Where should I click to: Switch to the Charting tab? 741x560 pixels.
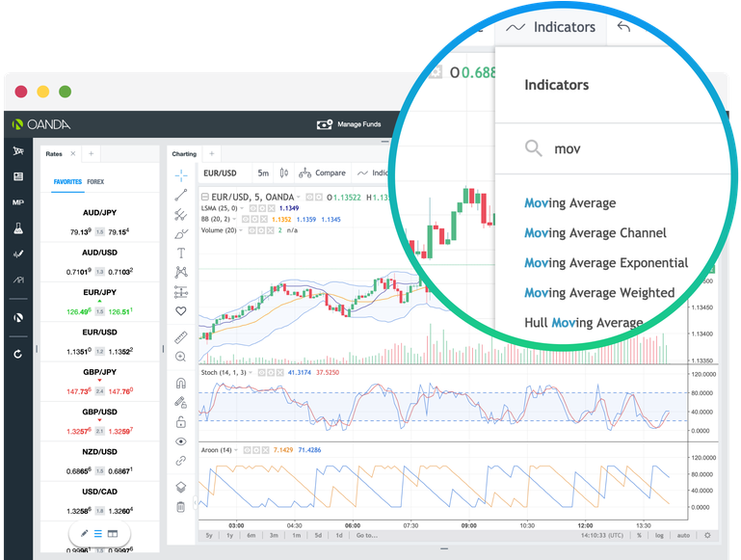184,154
